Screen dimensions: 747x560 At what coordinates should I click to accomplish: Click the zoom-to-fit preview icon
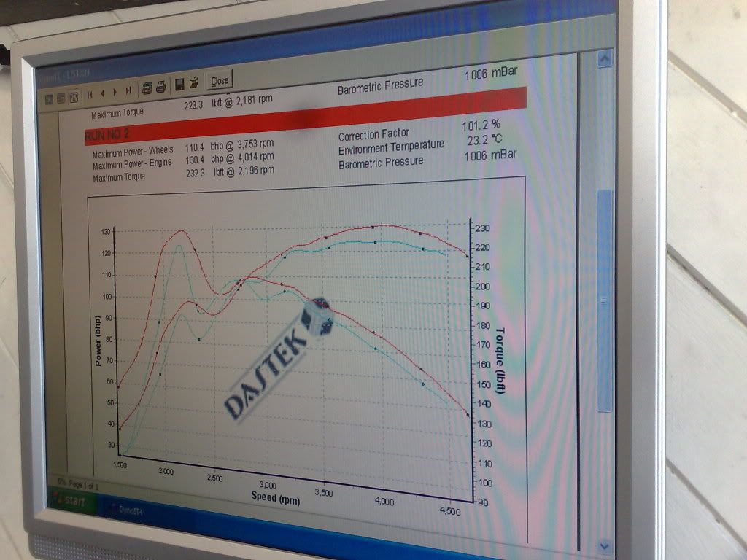tap(49, 99)
